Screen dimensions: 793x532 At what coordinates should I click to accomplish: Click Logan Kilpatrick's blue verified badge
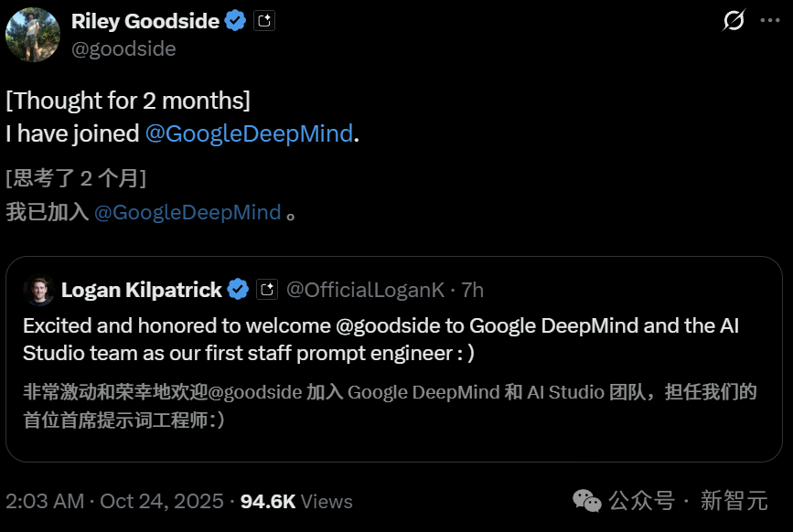click(238, 290)
